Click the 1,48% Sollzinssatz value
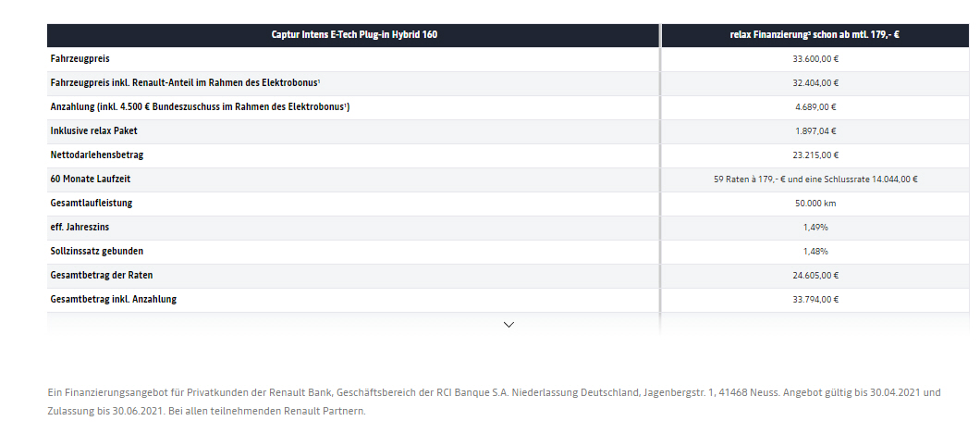Image resolution: width=980 pixels, height=433 pixels. [815, 252]
